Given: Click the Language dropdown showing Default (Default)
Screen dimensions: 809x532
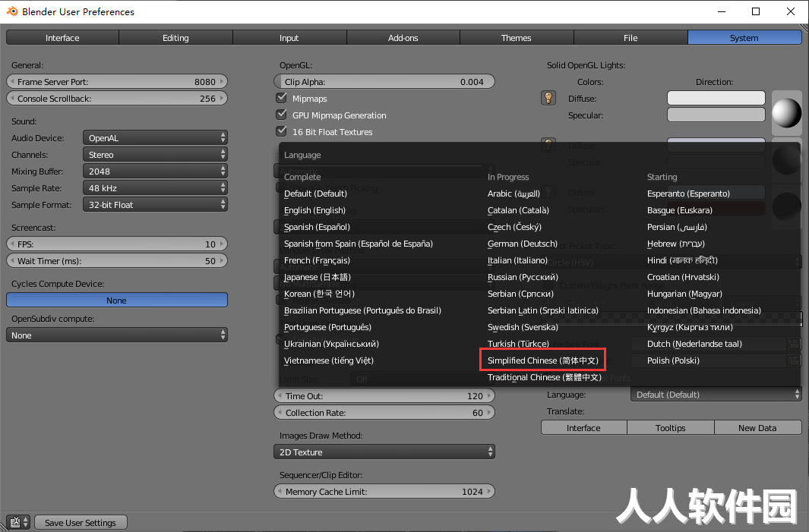Looking at the screenshot, I should [x=716, y=395].
